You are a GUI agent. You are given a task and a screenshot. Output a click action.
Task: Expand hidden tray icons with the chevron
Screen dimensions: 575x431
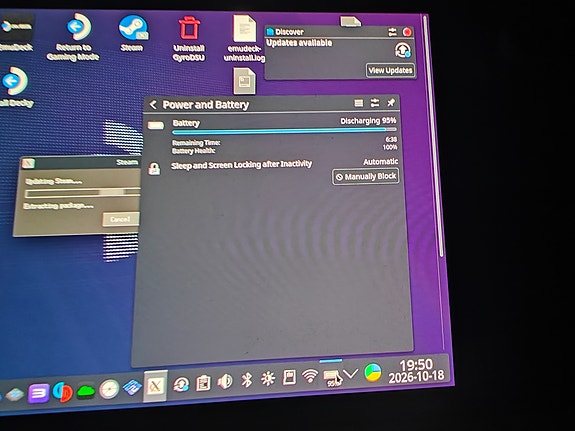click(x=351, y=374)
